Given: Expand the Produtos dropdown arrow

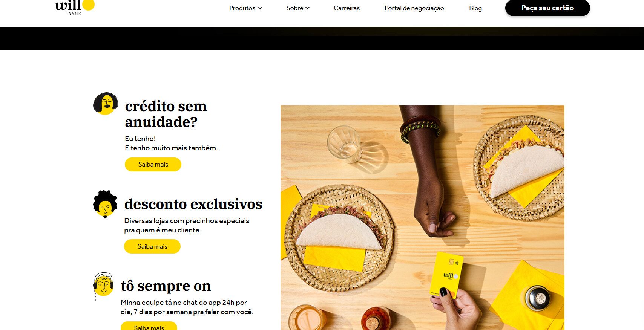Looking at the screenshot, I should [260, 8].
